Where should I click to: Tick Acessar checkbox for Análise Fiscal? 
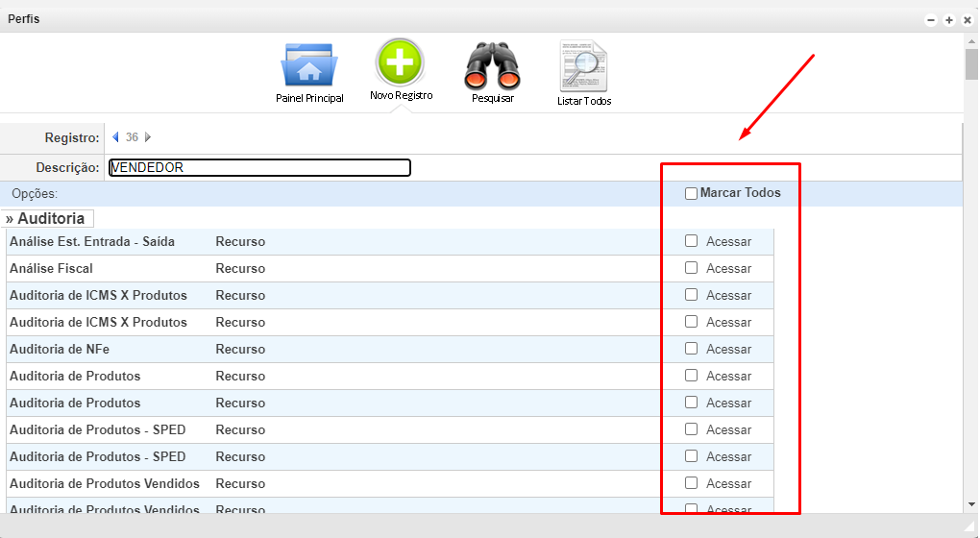tap(691, 268)
